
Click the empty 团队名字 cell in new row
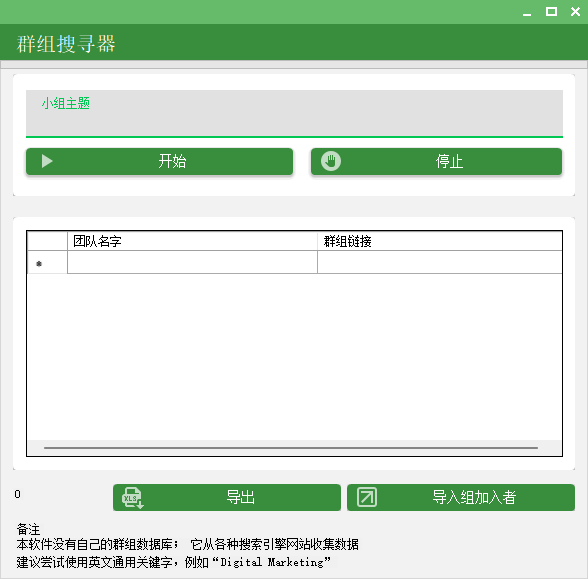[192, 262]
